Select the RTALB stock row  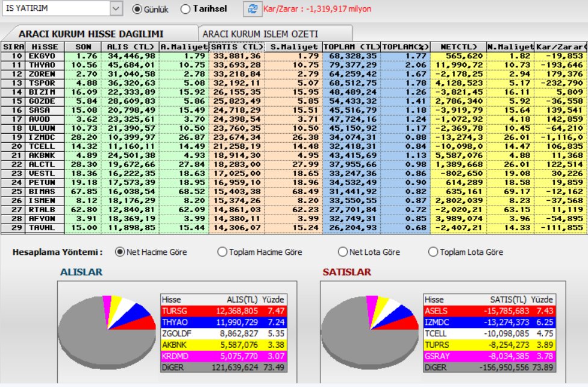[x=294, y=209]
